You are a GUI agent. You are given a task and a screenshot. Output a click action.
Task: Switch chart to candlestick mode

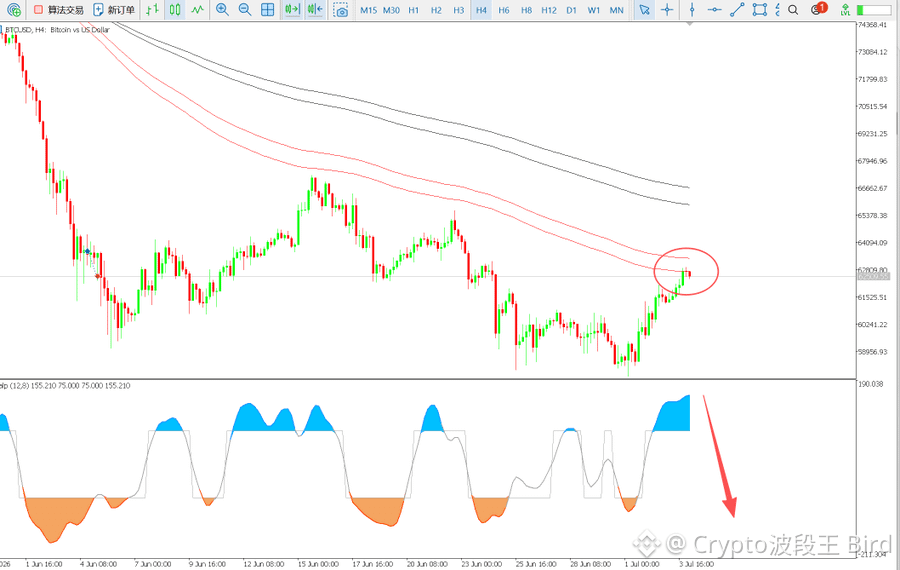coord(175,10)
